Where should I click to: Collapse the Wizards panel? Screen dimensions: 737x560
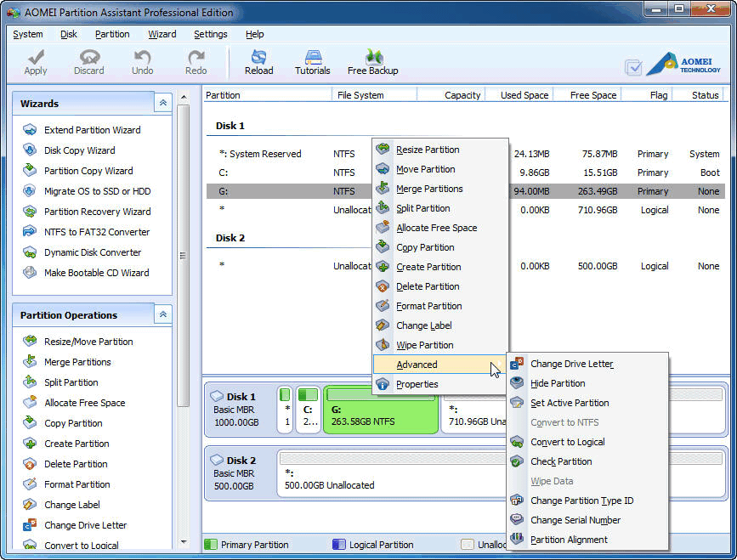point(162,102)
